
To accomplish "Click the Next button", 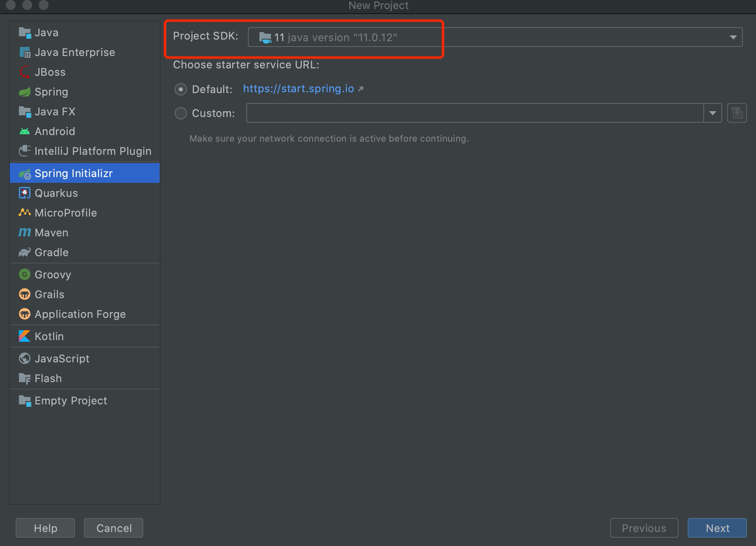I will click(717, 528).
